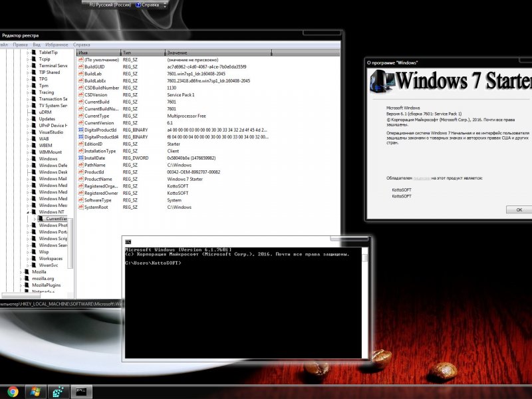Screen dimensions: 532x399
Task: Click the Command Prompt title bar icon
Action: (x=128, y=242)
